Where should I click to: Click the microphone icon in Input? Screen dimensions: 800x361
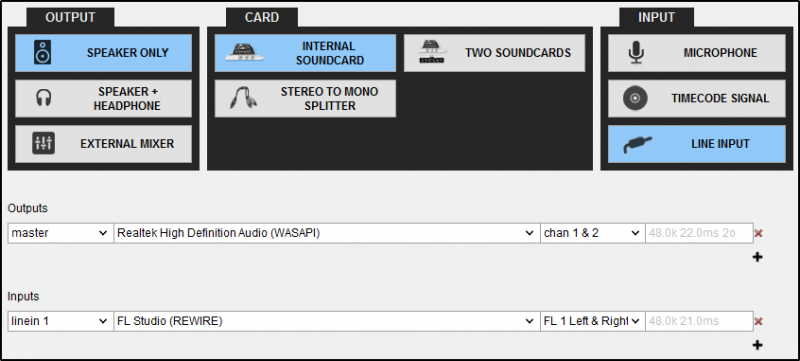click(x=636, y=53)
